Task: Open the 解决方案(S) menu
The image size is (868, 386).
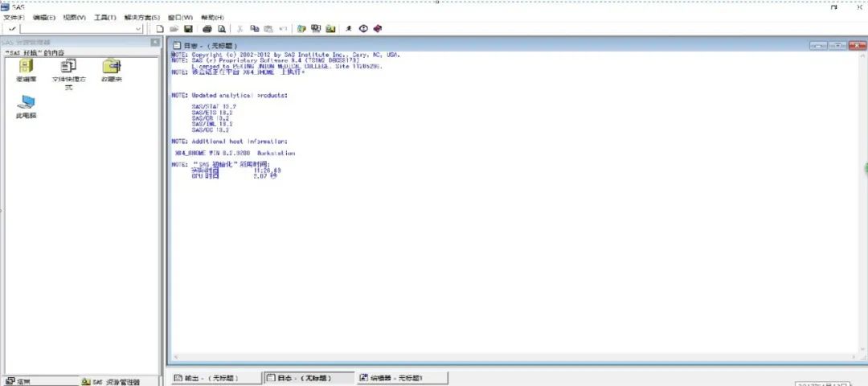Action: pos(141,17)
